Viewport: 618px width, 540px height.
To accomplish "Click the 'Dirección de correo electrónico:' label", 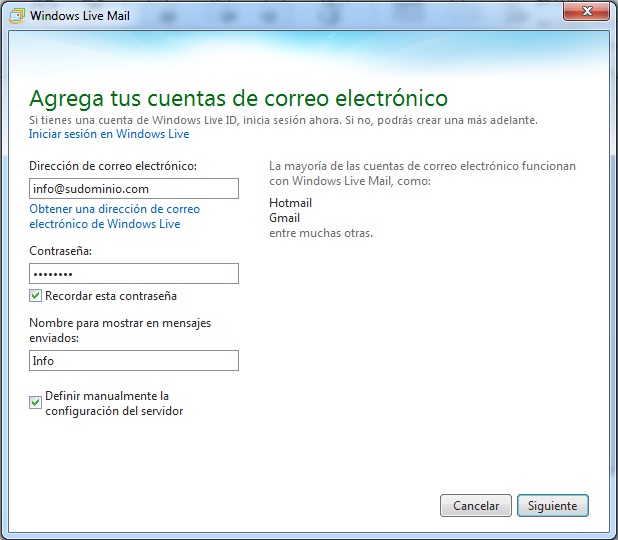I will click(x=112, y=165).
